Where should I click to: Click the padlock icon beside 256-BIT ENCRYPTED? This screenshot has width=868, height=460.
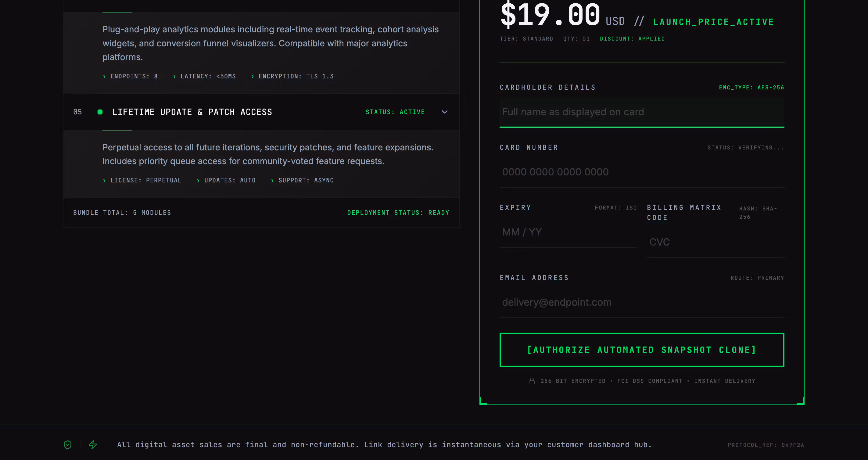pos(532,381)
